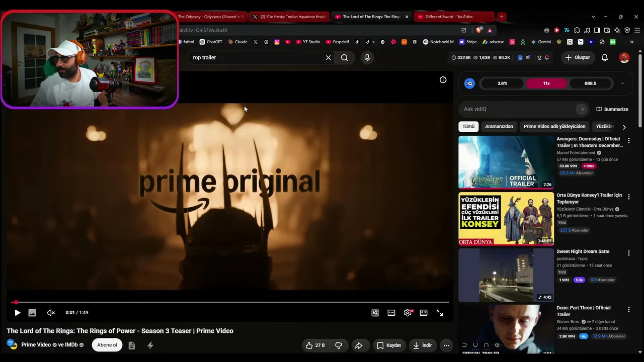Open Avengers: Doomsday trailer thumbnail
The height and width of the screenshot is (362, 644).
click(506, 162)
